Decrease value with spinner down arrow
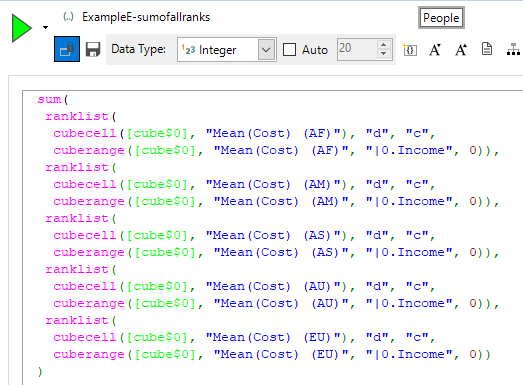The height and width of the screenshot is (385, 523). pos(384,54)
